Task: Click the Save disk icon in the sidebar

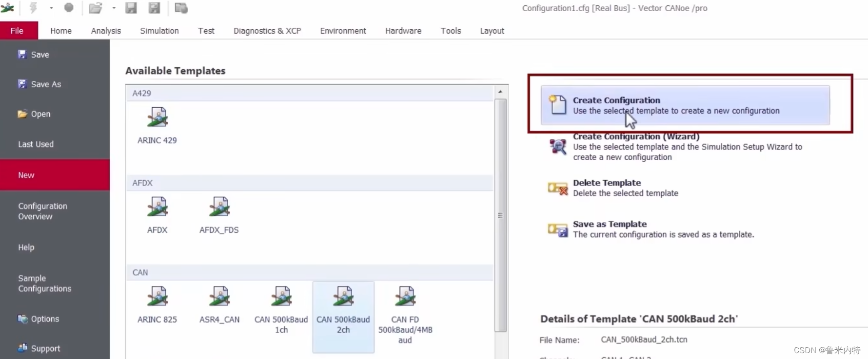Action: (22, 54)
